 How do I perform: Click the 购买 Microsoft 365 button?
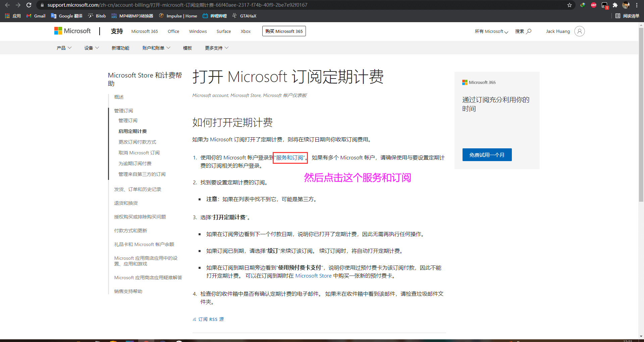point(284,31)
